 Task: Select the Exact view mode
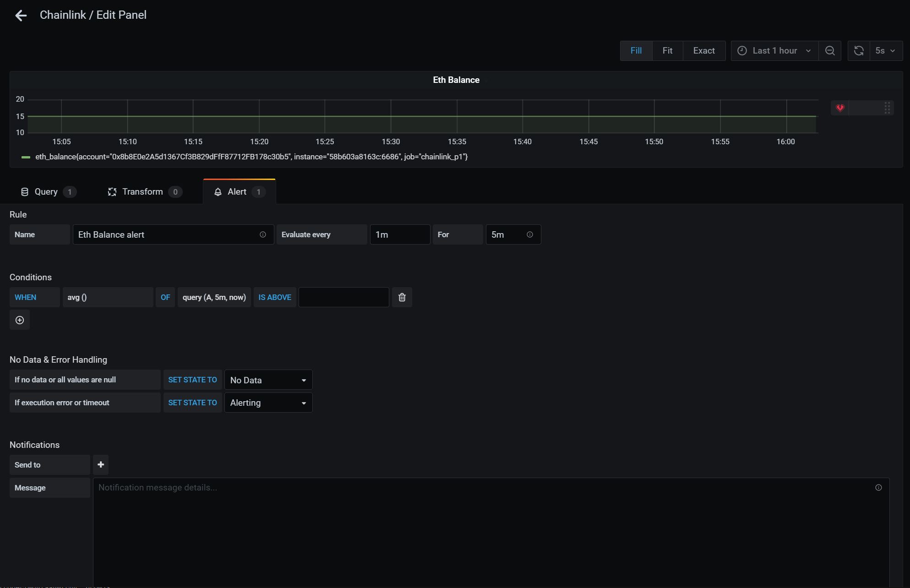pos(704,51)
